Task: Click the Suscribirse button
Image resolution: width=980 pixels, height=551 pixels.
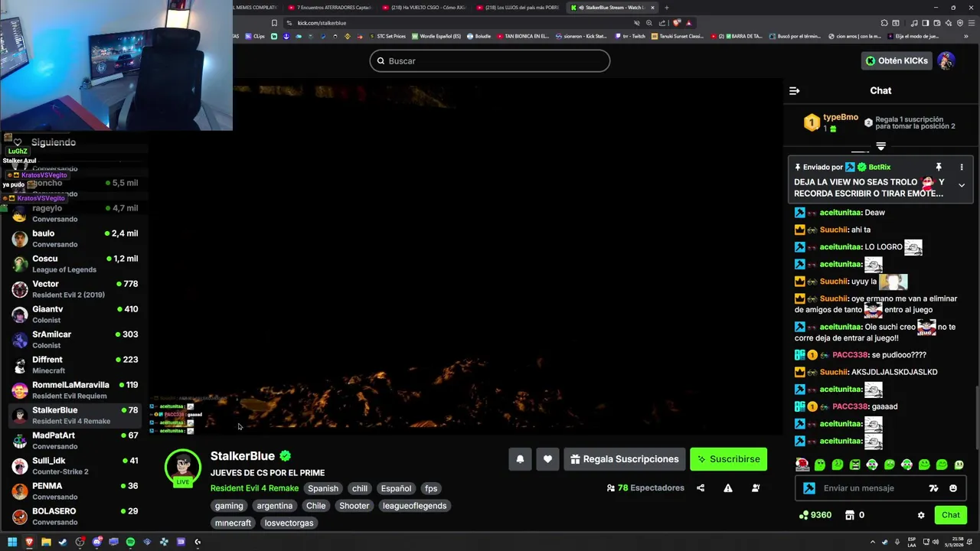Action: (x=728, y=459)
